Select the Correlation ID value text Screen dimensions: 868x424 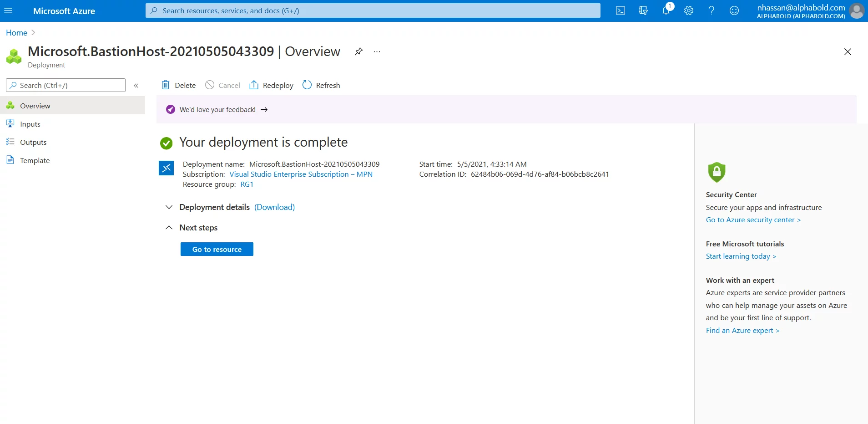[x=540, y=174]
